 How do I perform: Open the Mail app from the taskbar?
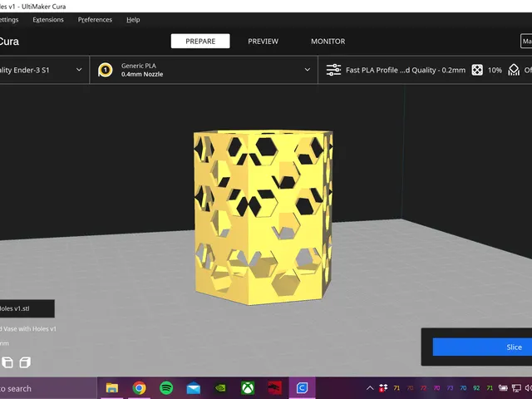coord(194,388)
